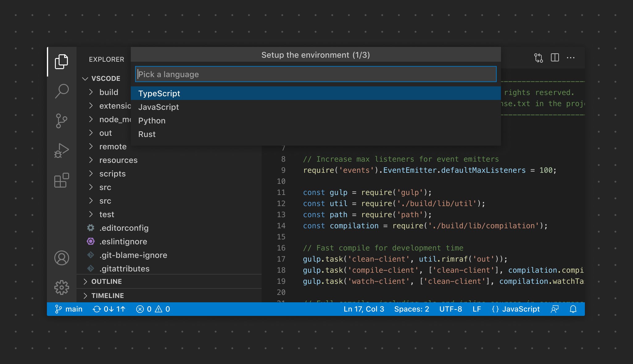Open the Accounts icon
633x364 pixels.
coord(61,258)
